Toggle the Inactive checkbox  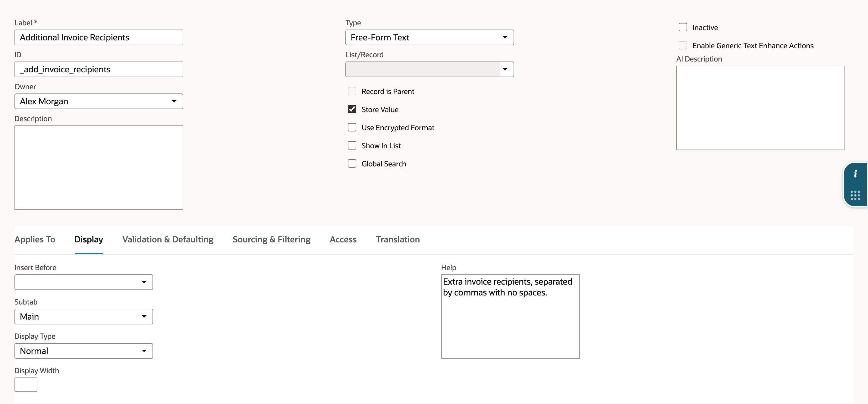[x=683, y=27]
